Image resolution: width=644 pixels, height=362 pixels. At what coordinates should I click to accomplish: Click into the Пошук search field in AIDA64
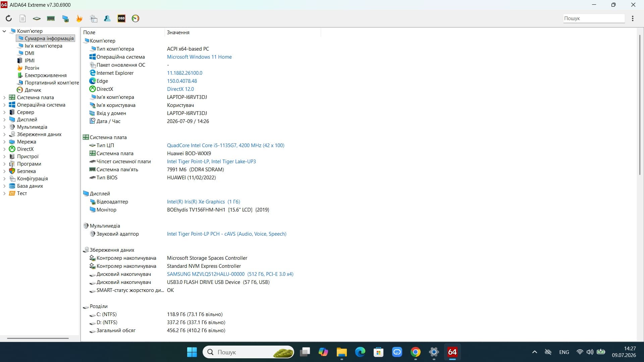594,18
